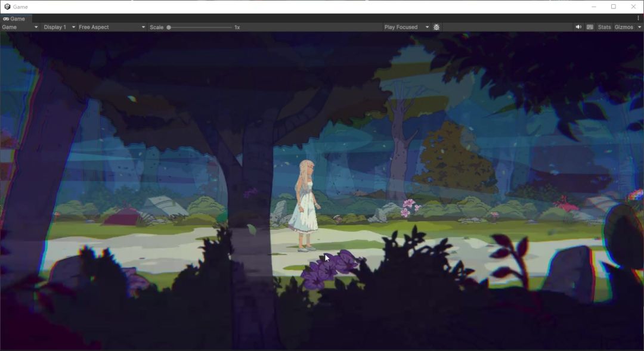Click the purple flowers in the foreground
This screenshot has width=644, height=351.
[x=330, y=270]
